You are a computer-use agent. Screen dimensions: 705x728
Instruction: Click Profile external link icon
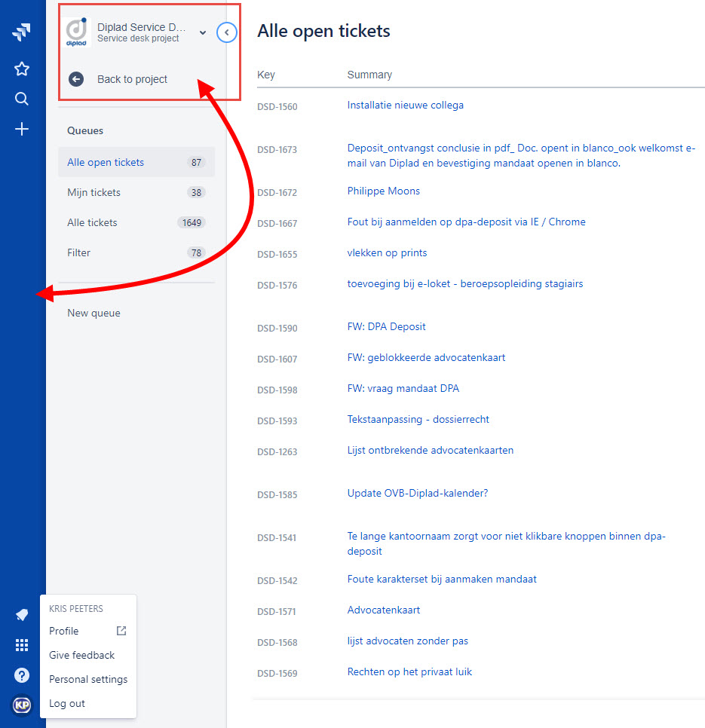coord(121,631)
